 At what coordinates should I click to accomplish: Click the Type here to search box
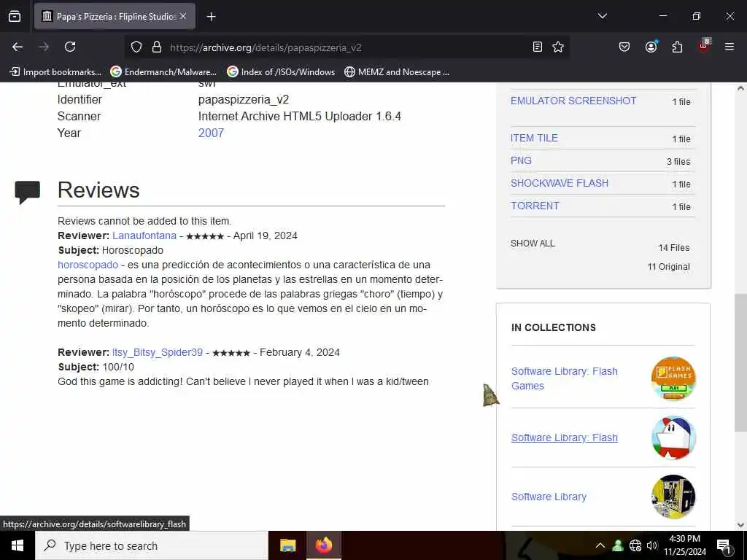(x=152, y=545)
